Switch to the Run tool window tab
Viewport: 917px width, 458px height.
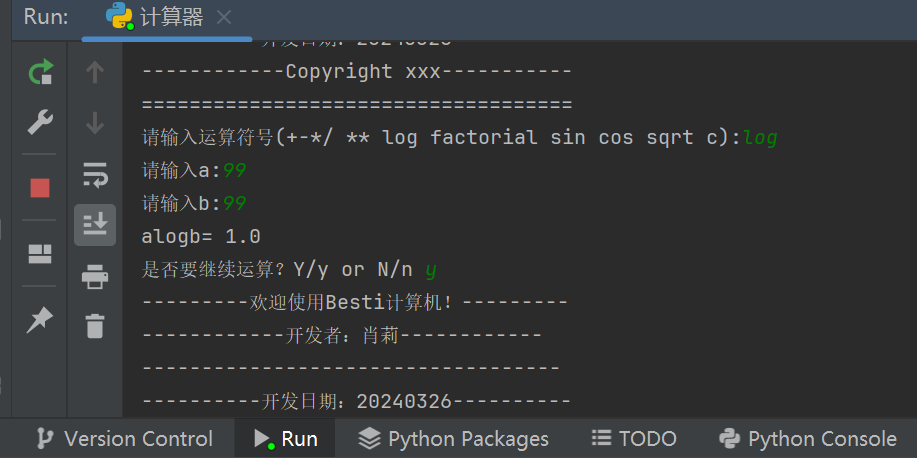click(286, 439)
